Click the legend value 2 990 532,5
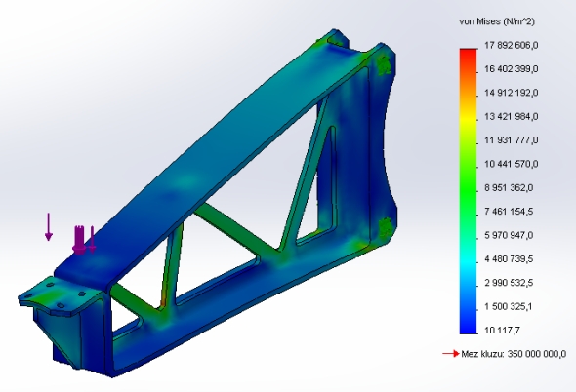The image size is (576, 392). 509,283
